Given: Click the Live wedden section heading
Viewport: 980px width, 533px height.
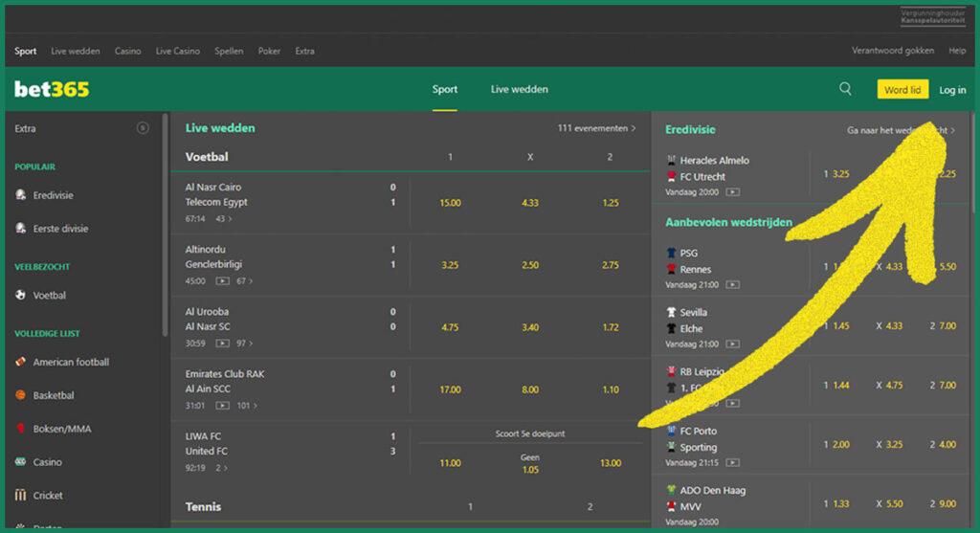Looking at the screenshot, I should pyautogui.click(x=220, y=128).
